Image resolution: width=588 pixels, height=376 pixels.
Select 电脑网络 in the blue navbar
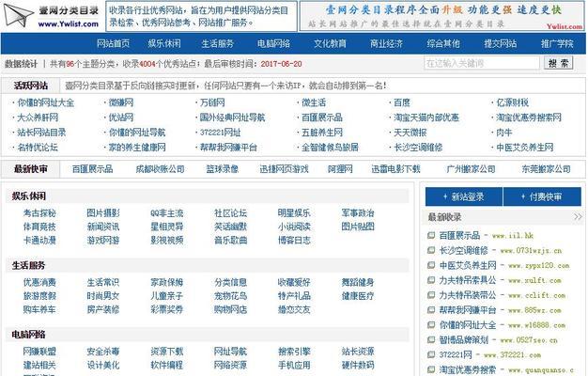click(x=273, y=43)
